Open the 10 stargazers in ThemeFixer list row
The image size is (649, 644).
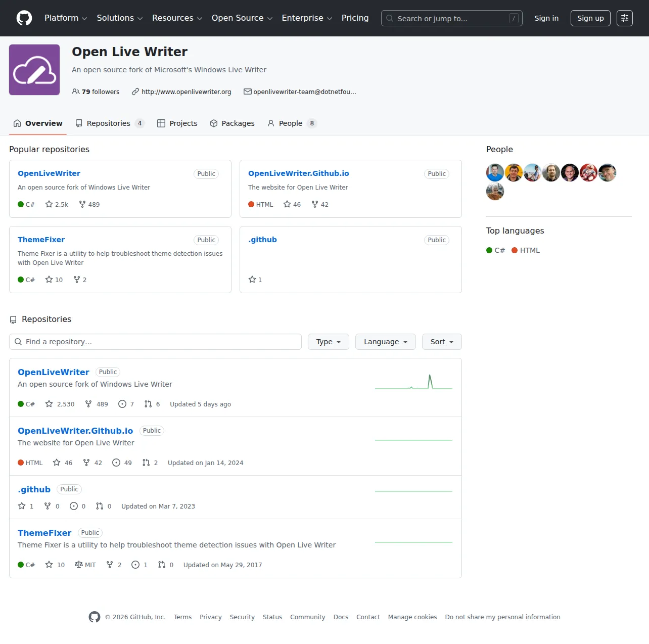(55, 565)
